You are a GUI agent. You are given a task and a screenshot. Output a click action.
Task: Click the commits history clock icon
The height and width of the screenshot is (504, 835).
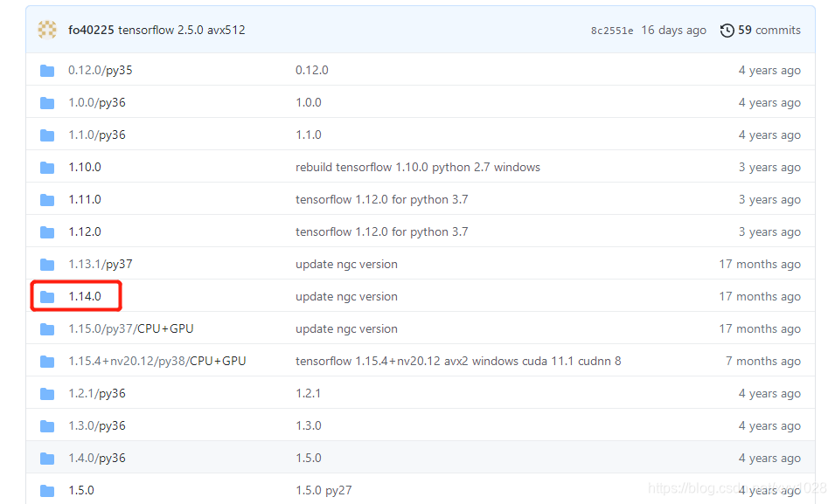[727, 31]
